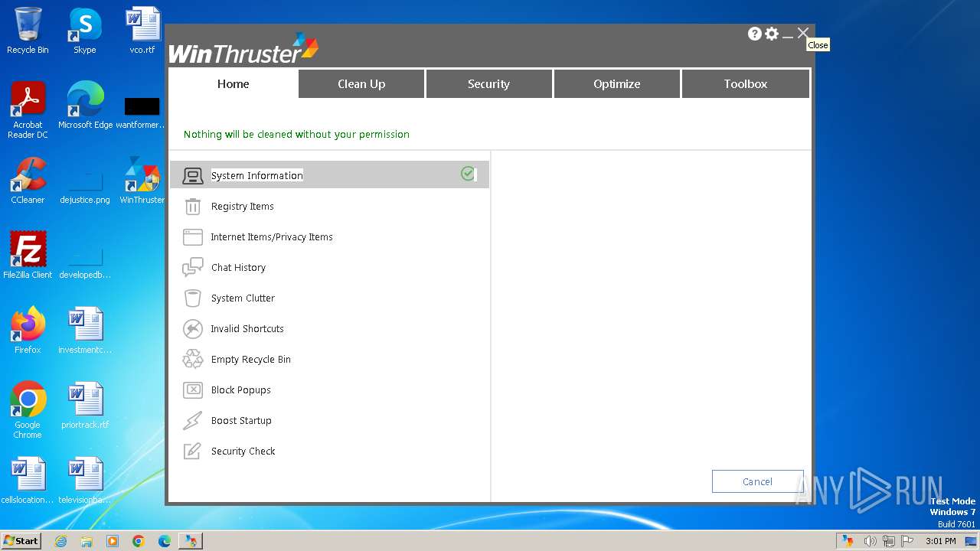980x551 pixels.
Task: Select the Invalid Shortcuts label
Action: (247, 329)
